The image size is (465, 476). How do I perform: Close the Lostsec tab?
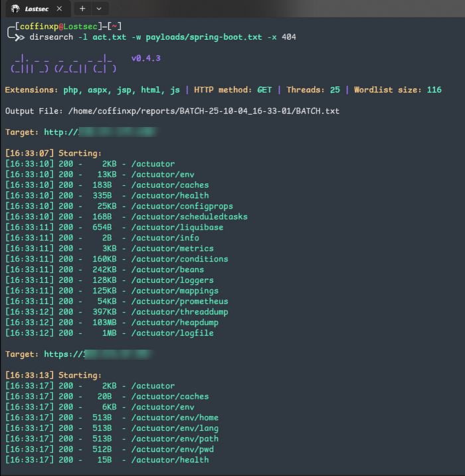(60, 9)
